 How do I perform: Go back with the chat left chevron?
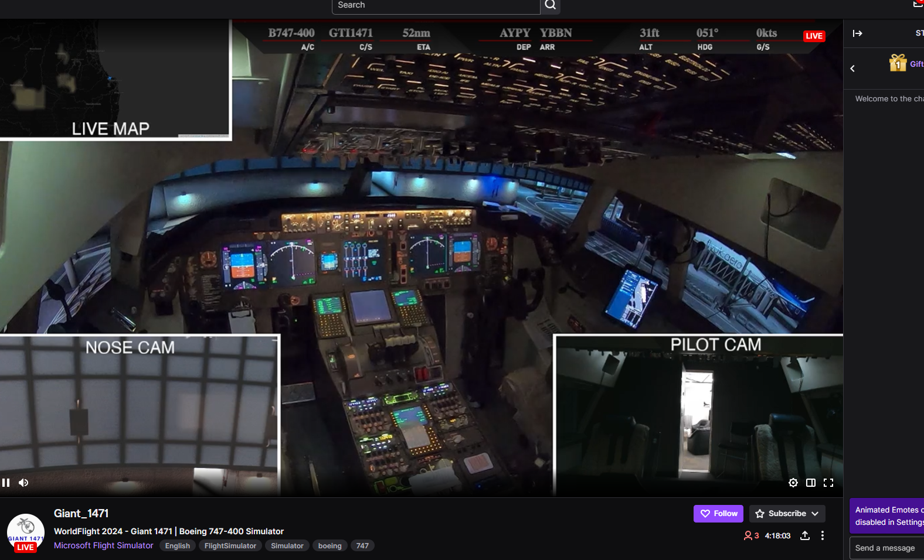coord(852,69)
